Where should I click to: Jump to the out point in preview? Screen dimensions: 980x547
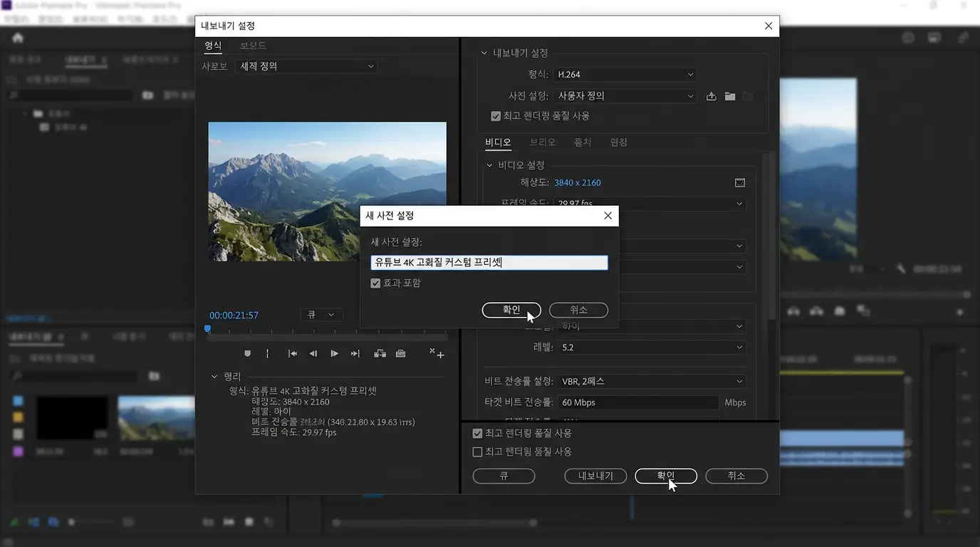pos(355,354)
